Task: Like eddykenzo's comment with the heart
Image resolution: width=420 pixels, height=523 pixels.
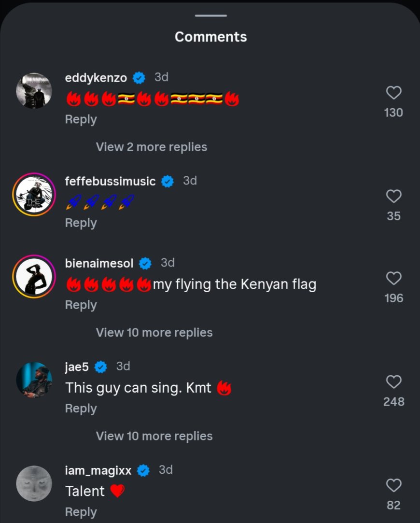Action: point(394,92)
